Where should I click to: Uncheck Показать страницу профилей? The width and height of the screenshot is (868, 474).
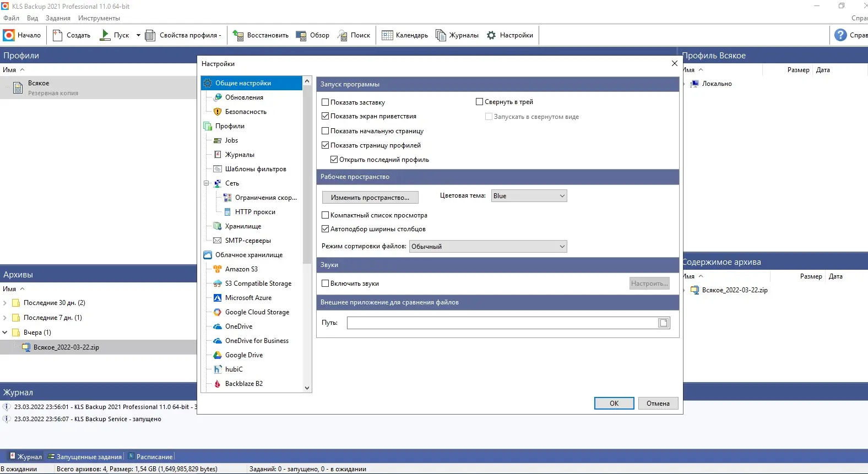coord(325,145)
